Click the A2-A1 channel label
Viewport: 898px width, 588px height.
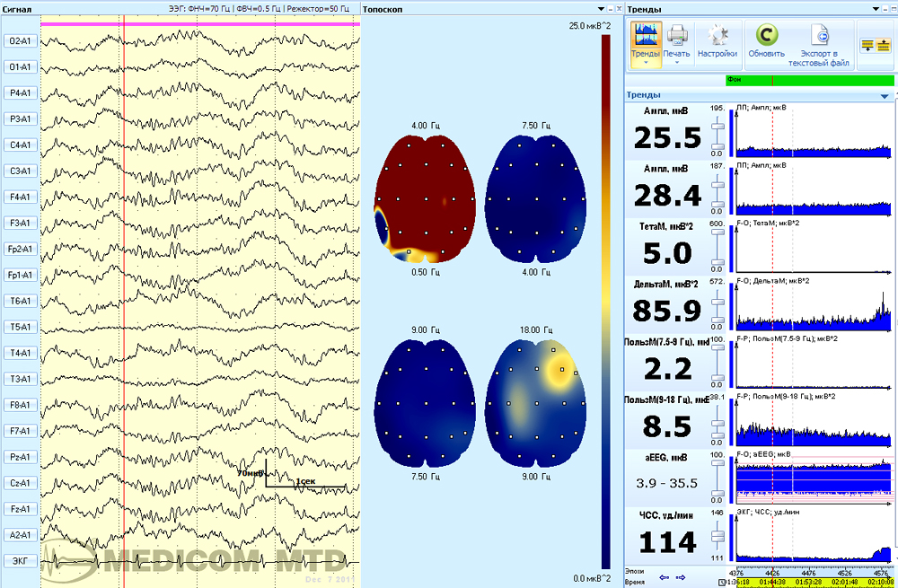click(20, 535)
